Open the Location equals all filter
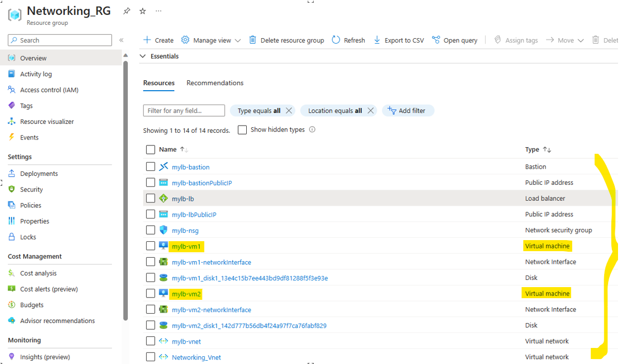The width and height of the screenshot is (623, 364). coord(335,111)
